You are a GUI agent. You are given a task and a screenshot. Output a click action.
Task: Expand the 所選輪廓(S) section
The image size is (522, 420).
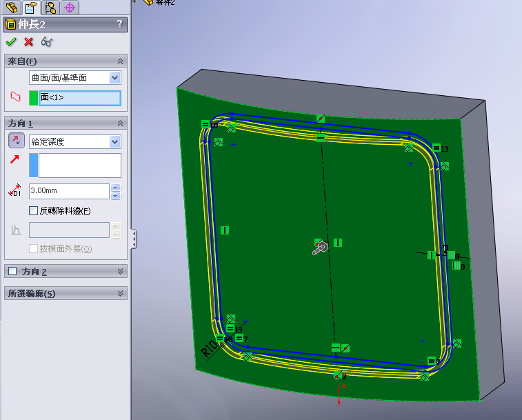click(120, 293)
